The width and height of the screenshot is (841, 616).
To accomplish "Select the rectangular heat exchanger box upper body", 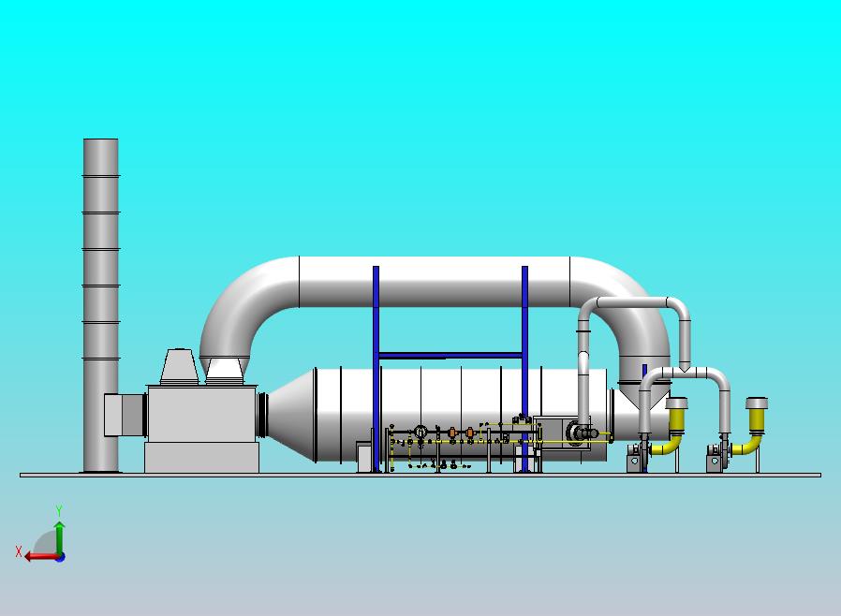I will (x=201, y=413).
